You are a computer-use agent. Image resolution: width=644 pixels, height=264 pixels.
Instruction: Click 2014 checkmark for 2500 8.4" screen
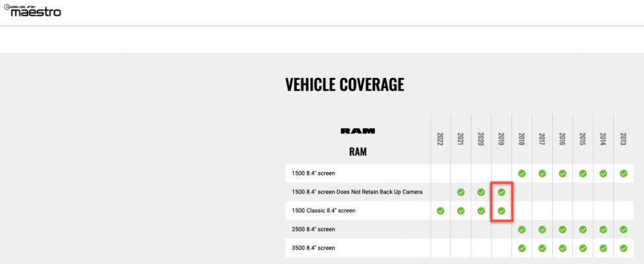point(603,230)
